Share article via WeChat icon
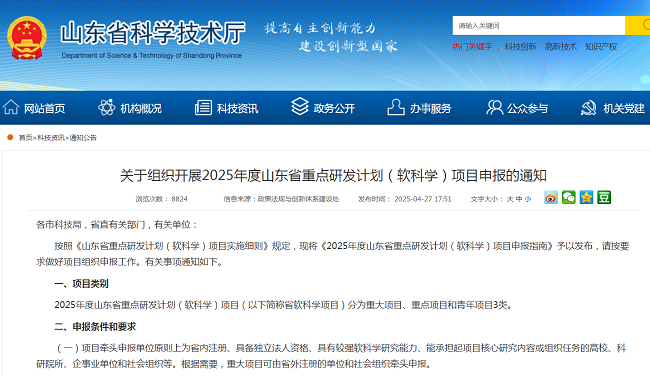650x376 pixels. click(569, 198)
